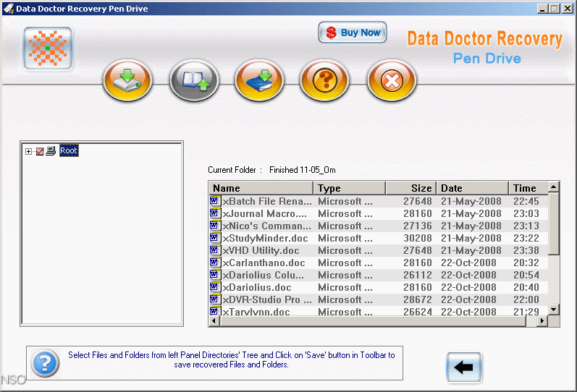
Task: Click Word icon of xTarylynn.doc
Action: click(215, 311)
